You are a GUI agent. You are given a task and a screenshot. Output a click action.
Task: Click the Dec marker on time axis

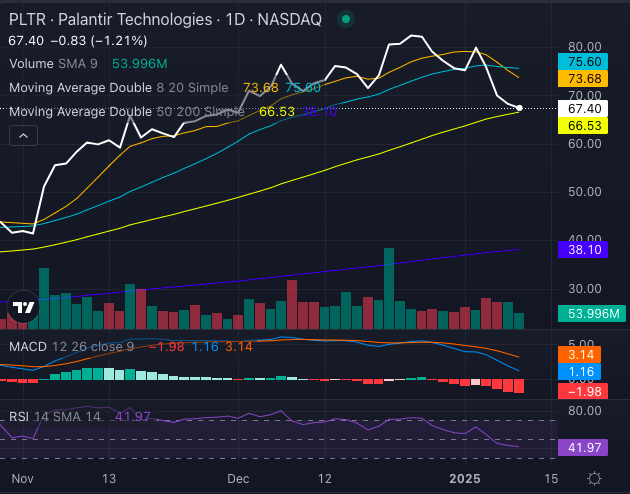[x=238, y=478]
